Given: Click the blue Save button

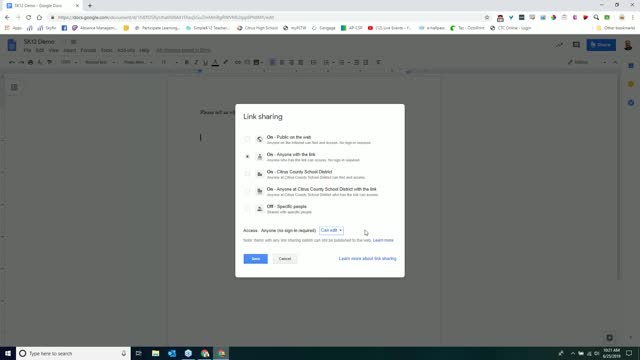Looking at the screenshot, I should coord(256,259).
